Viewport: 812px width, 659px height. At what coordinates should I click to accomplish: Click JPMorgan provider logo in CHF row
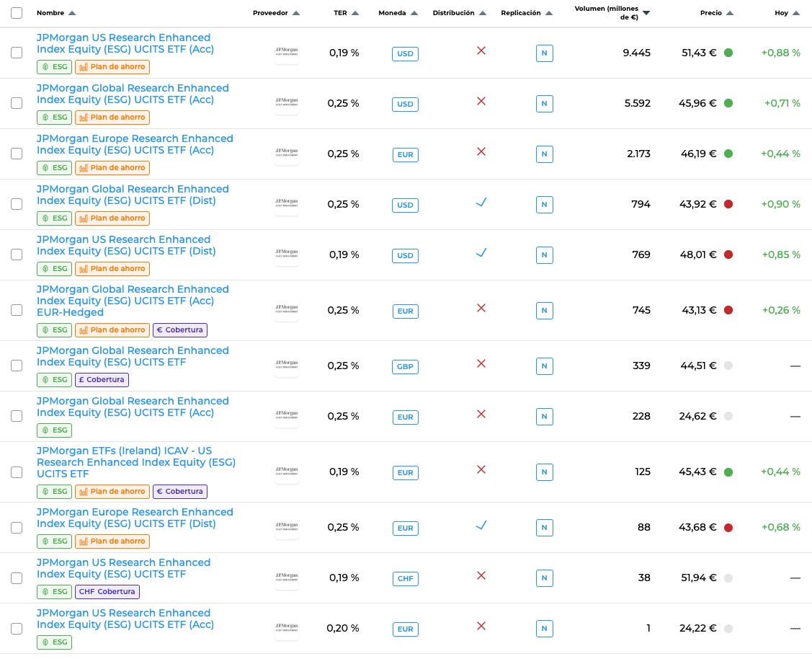click(286, 578)
